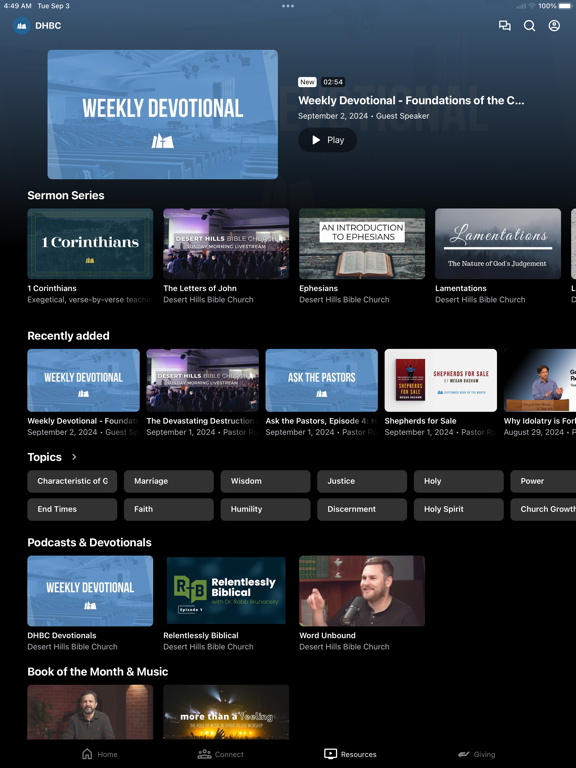
Task: Select the Characteristic of G topic
Action: [72, 481]
